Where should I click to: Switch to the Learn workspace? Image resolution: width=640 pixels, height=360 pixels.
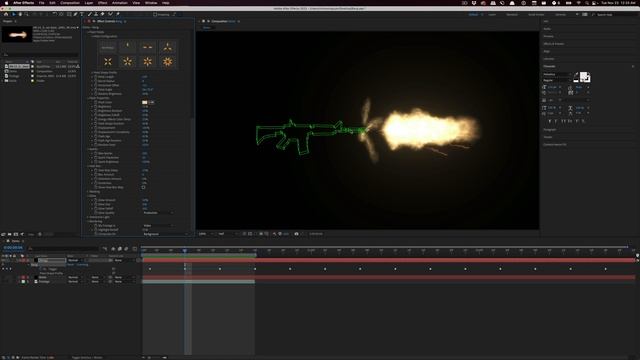click(x=492, y=15)
